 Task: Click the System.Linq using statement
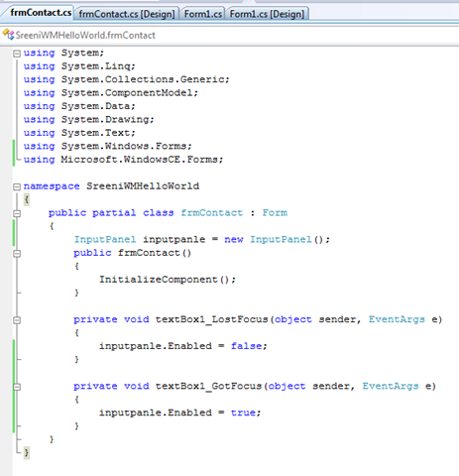coord(79,66)
